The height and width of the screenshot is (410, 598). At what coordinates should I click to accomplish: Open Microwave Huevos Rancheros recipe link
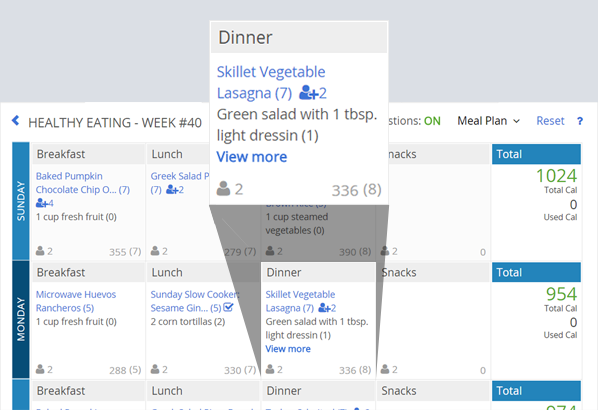[76, 301]
